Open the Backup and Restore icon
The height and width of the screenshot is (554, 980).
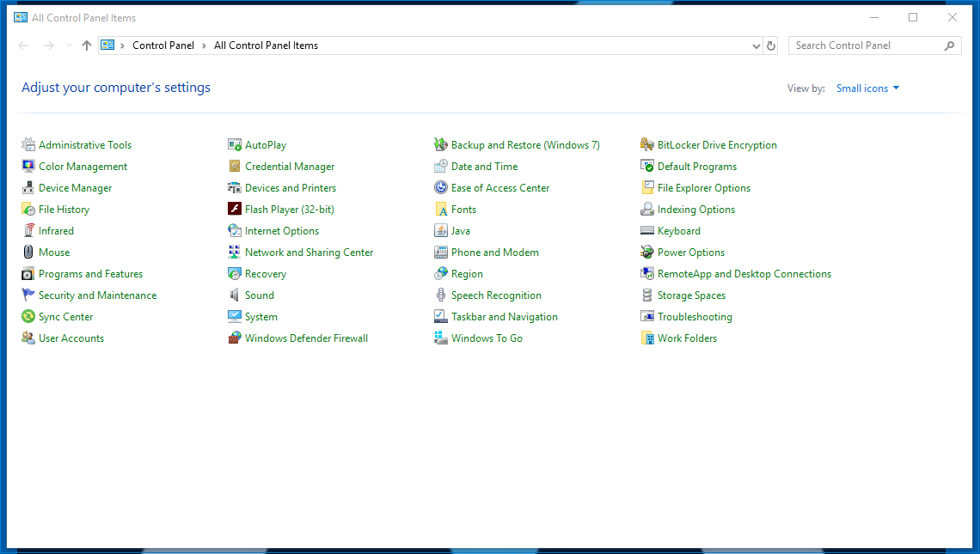tap(441, 145)
